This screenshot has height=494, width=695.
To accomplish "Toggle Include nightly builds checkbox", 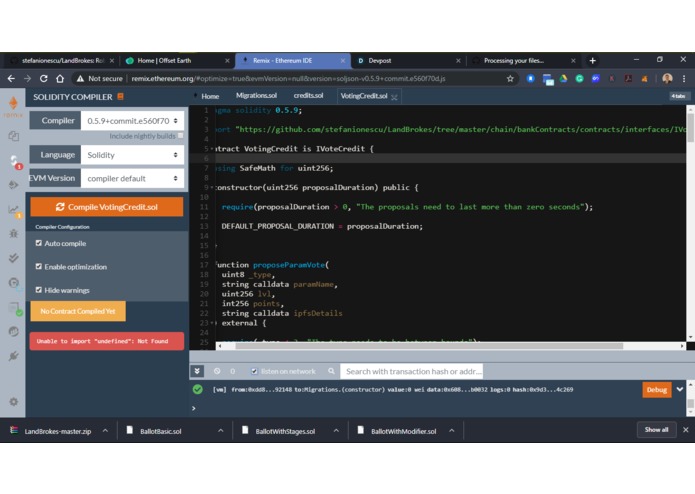I will (x=180, y=136).
